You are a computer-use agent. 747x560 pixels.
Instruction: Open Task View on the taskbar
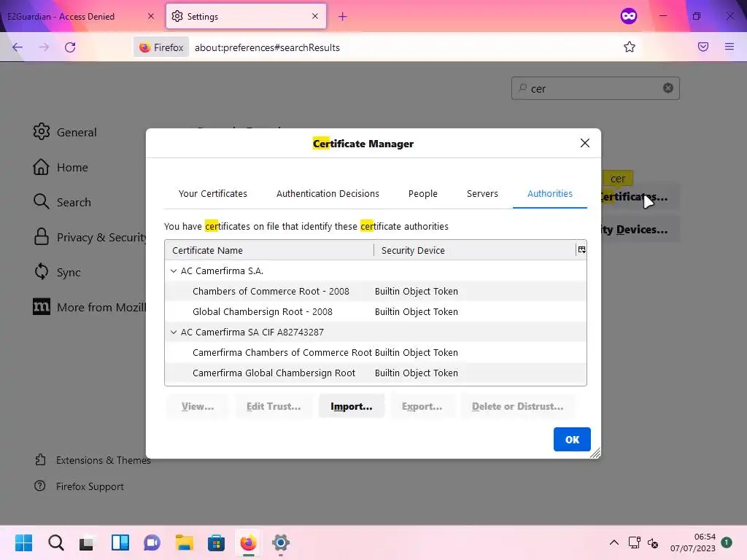pyautogui.click(x=88, y=542)
